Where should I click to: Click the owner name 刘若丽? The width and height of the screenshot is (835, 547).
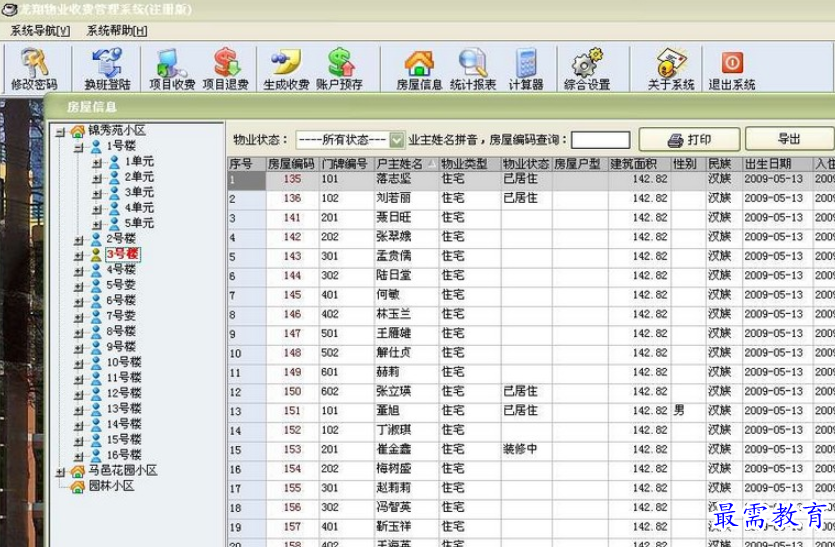click(394, 198)
